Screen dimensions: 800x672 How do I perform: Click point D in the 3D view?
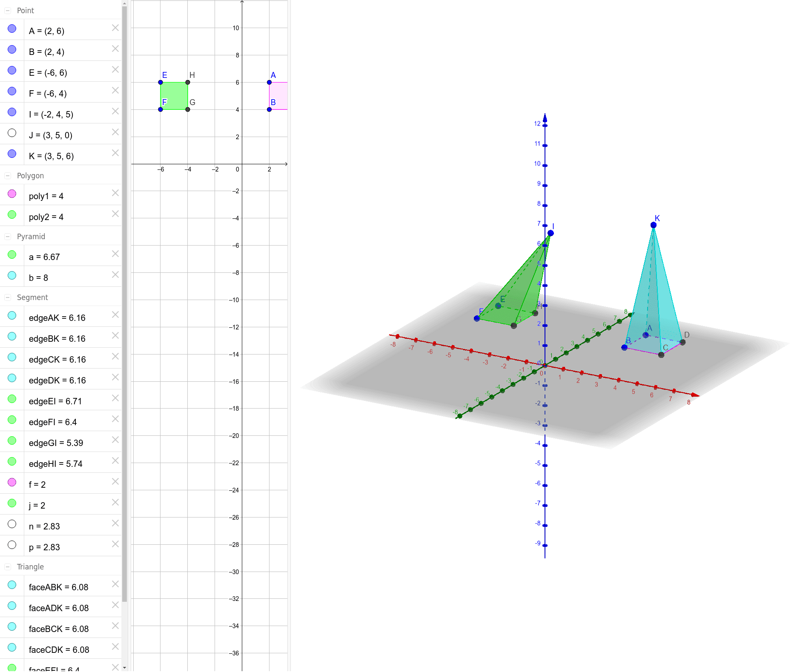pos(682,342)
